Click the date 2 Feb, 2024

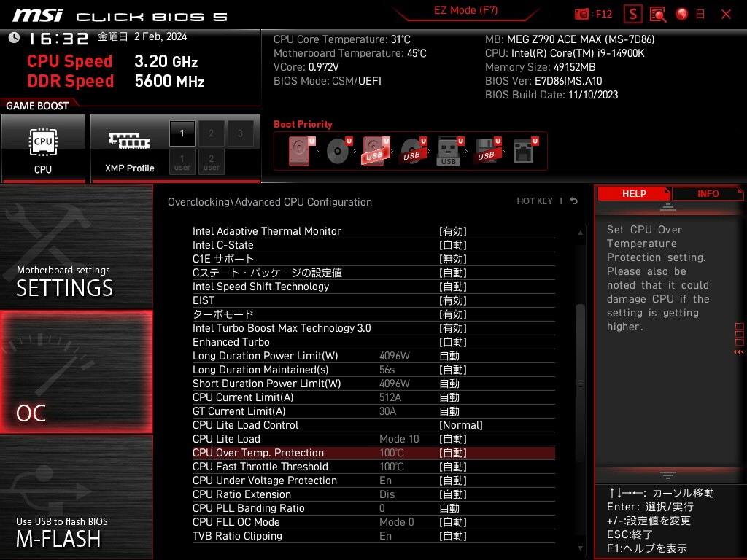tap(160, 36)
